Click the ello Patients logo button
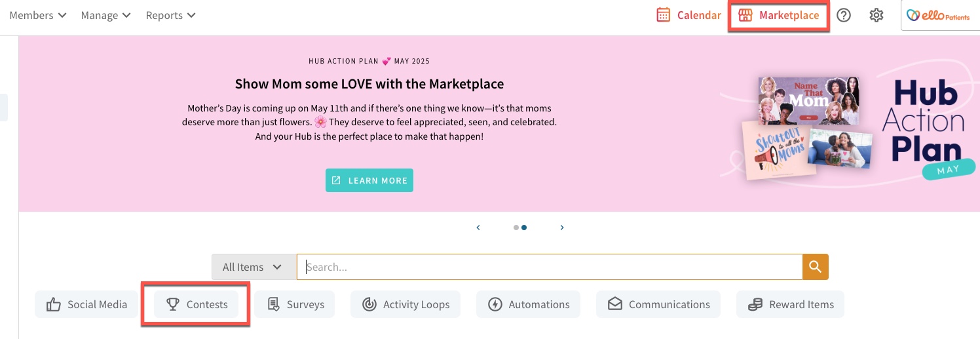The height and width of the screenshot is (339, 980). click(940, 15)
